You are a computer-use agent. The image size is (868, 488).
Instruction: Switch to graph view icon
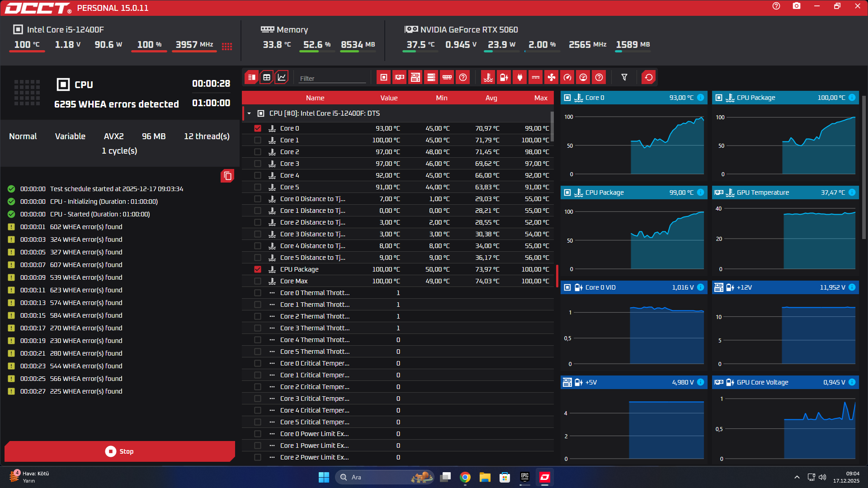pos(282,77)
